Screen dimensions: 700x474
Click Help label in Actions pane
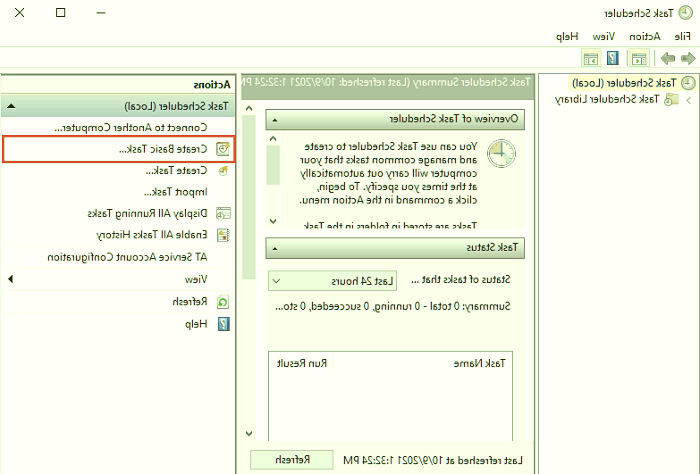[x=196, y=324]
